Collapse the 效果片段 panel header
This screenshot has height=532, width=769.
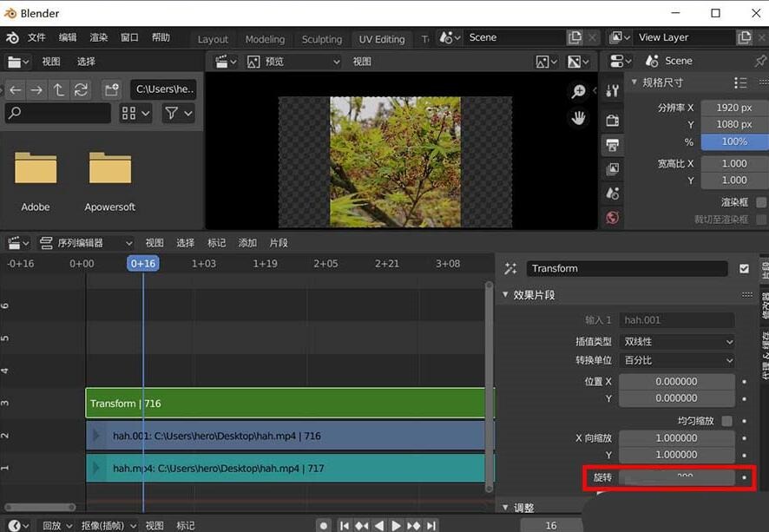[532, 294]
